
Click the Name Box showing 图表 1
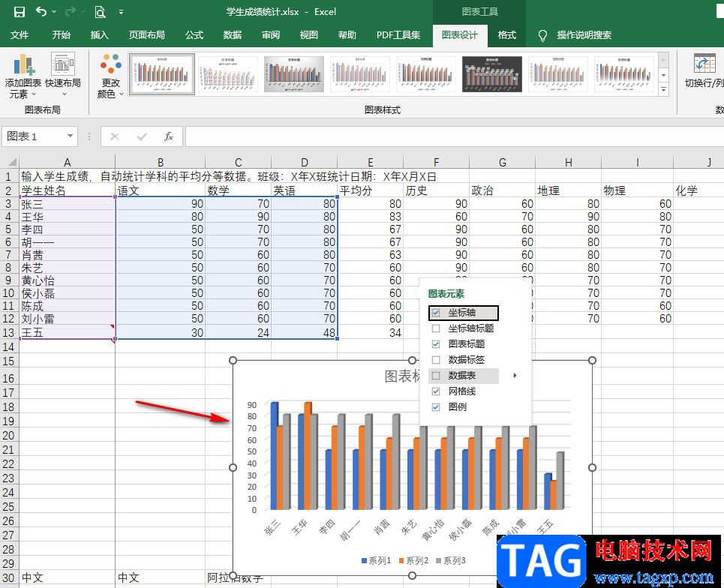click(35, 136)
